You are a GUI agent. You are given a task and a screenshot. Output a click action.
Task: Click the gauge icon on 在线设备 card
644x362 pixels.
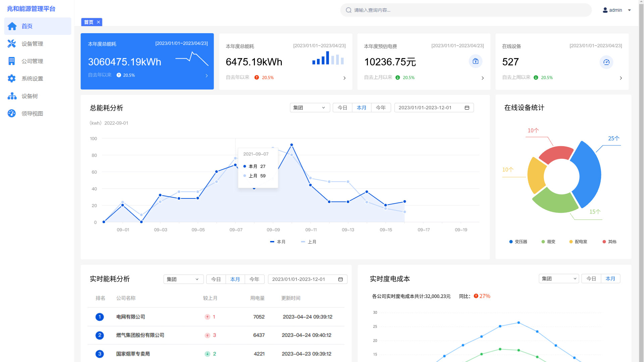point(606,62)
